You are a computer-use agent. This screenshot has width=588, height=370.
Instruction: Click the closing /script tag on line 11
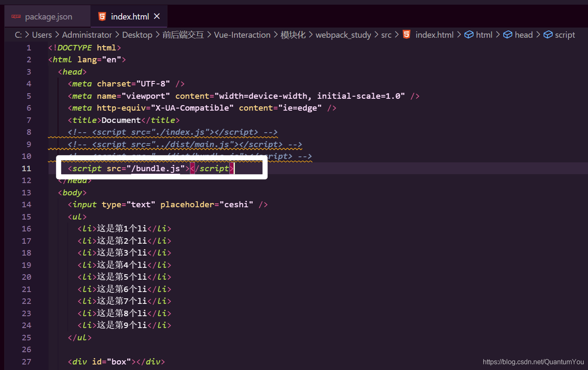(x=212, y=168)
